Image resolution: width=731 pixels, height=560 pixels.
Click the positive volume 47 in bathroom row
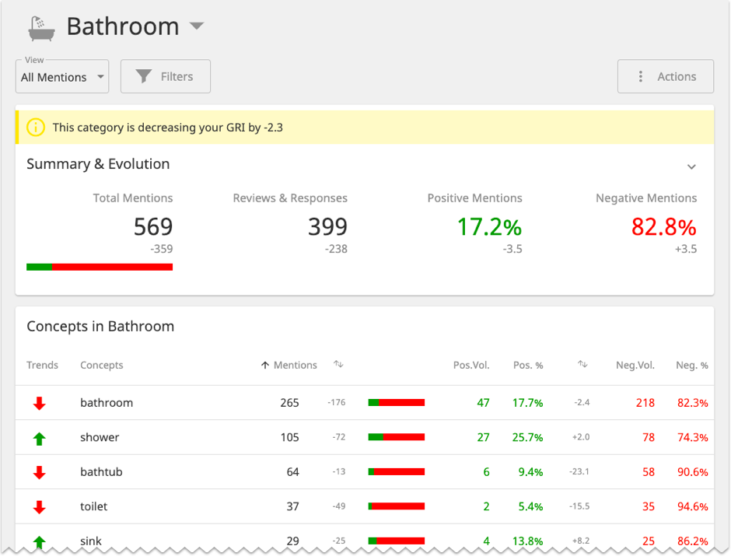coord(484,403)
